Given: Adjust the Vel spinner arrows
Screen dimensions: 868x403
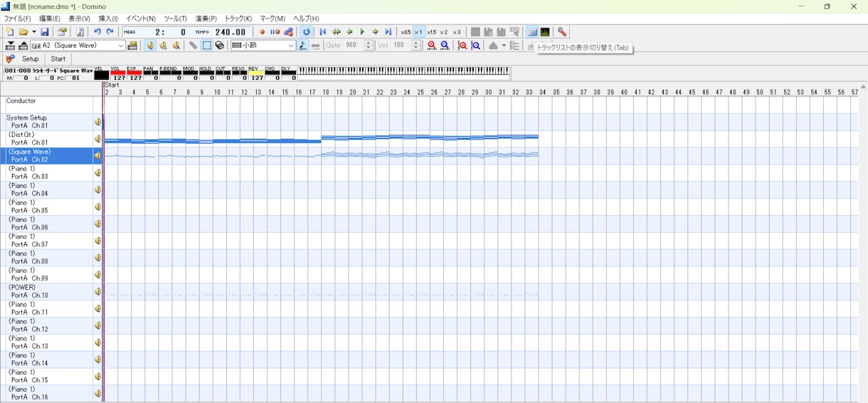Looking at the screenshot, I should click(x=416, y=46).
